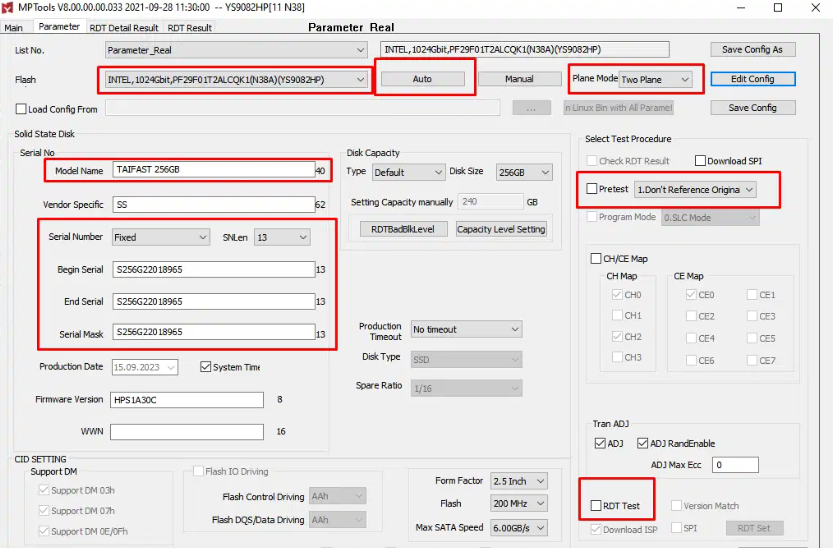Viewport: 833px width, 548px height.
Task: Tick the RDT Test checkbox
Action: (x=596, y=507)
